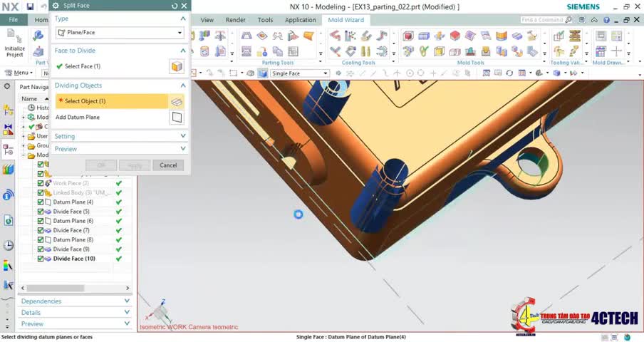The image size is (644, 342).
Task: Click the Select Face (1) row
Action: tap(112, 66)
